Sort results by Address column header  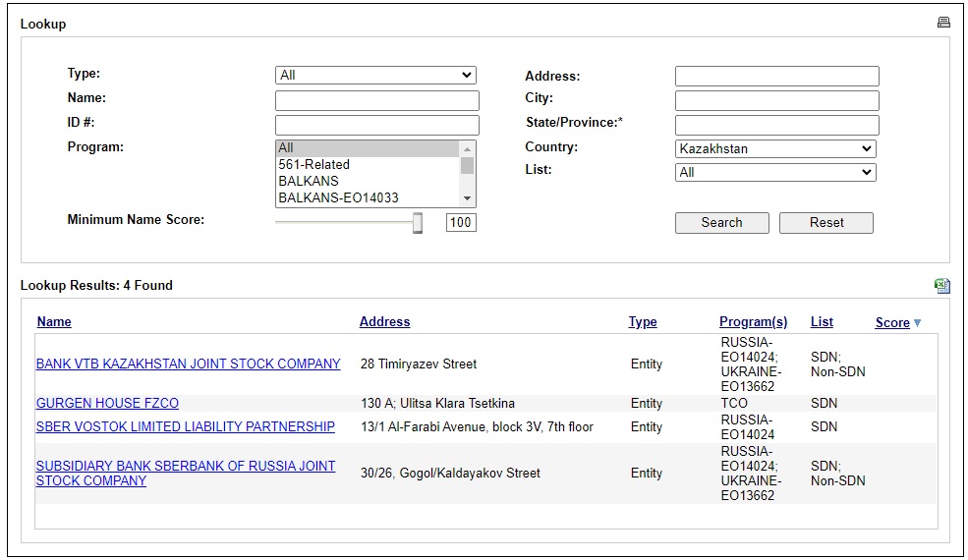coord(384,322)
